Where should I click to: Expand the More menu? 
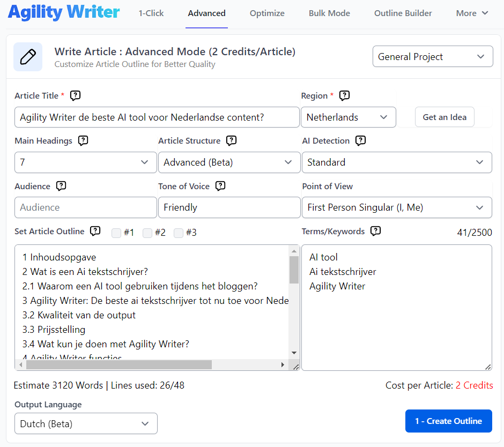[472, 13]
